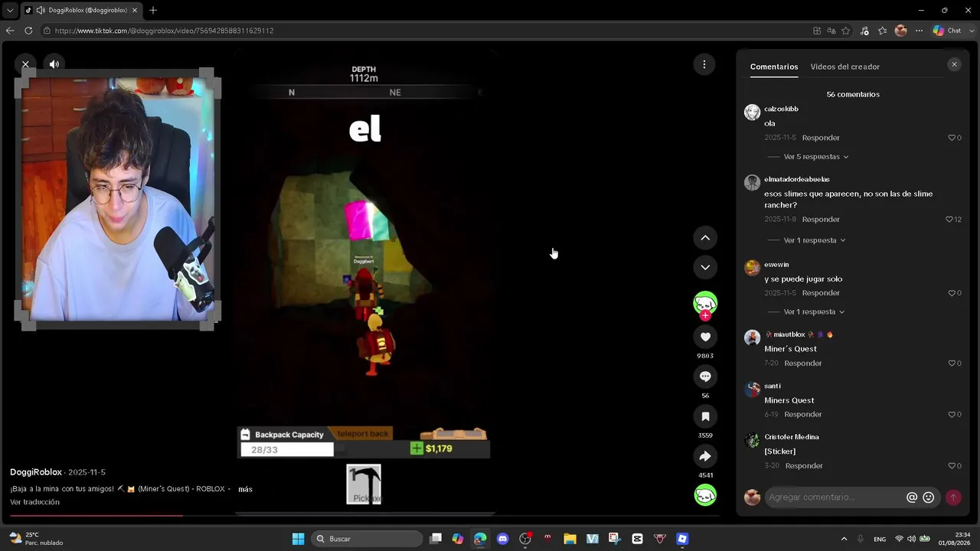Expand "Ver 1 respuesta" under ewewin

click(814, 312)
